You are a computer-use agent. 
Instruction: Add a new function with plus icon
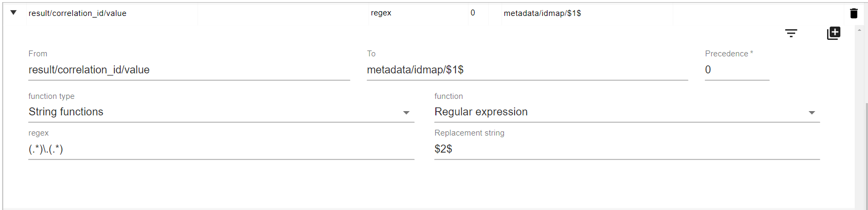click(833, 33)
